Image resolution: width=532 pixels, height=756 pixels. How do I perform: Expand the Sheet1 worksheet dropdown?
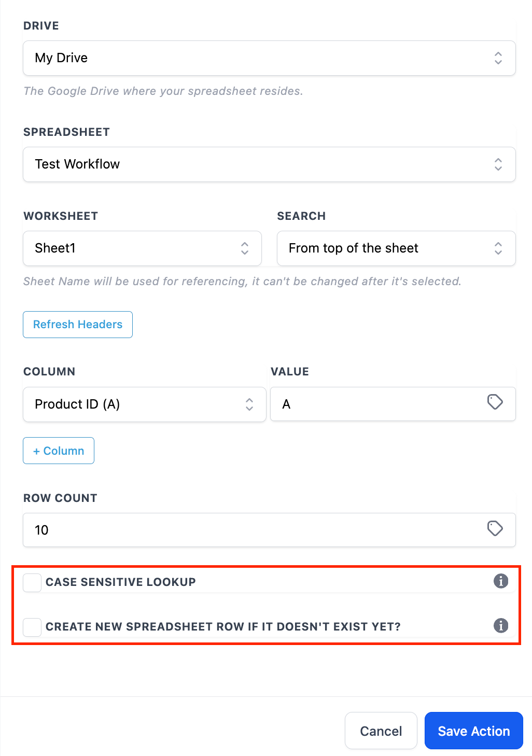pos(142,248)
